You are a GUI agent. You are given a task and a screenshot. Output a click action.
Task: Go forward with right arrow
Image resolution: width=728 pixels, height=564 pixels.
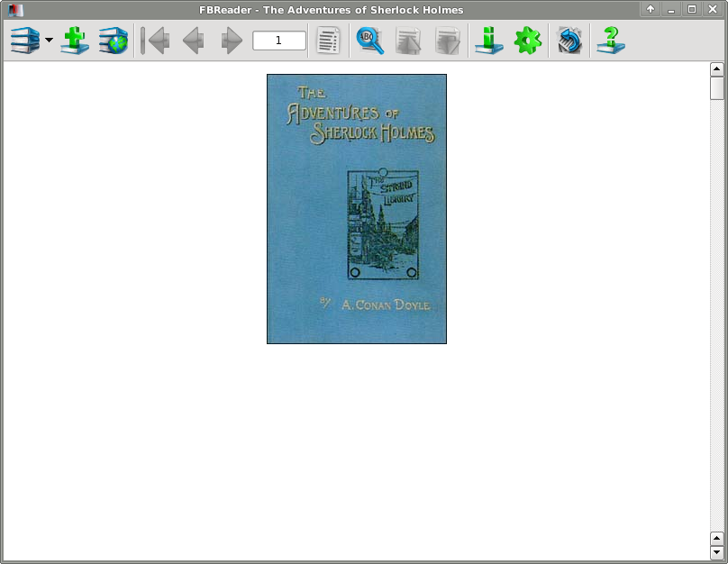232,41
